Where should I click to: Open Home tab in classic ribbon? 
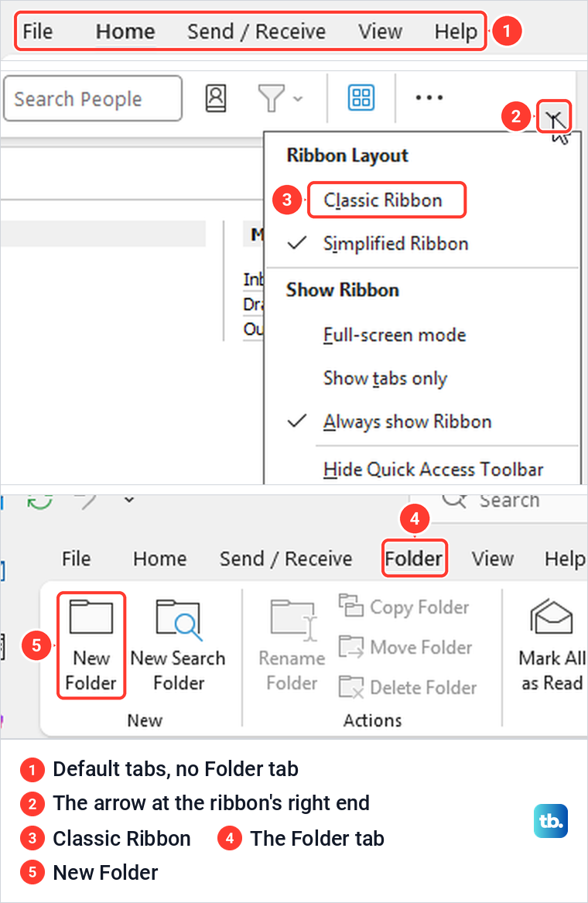(159, 559)
